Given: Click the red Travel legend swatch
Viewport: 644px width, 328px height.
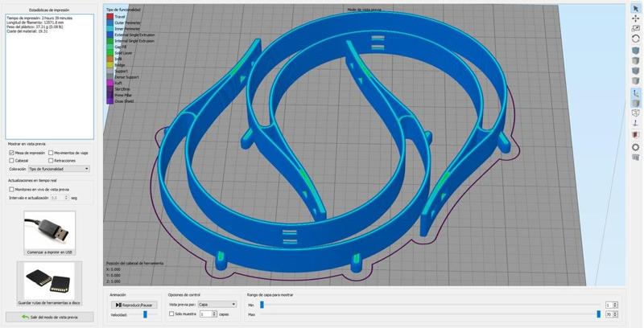Looking at the screenshot, I should [110, 17].
